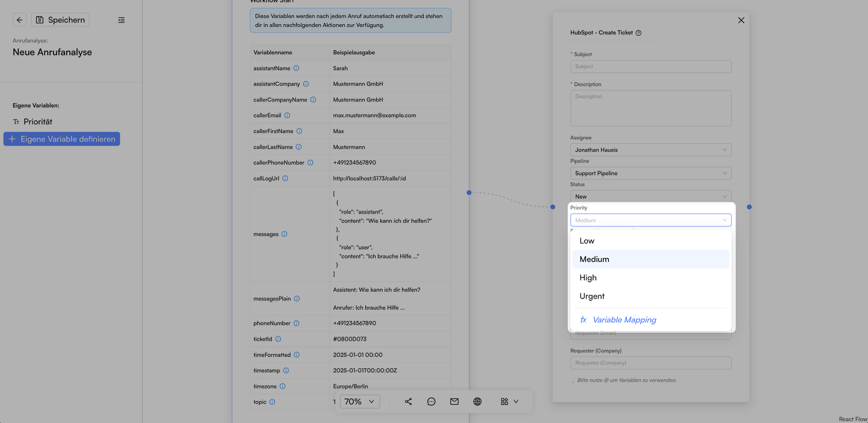Viewport: 868px width, 423px height.
Task: Click the left connection handle of HubSpot node
Action: 553,207
